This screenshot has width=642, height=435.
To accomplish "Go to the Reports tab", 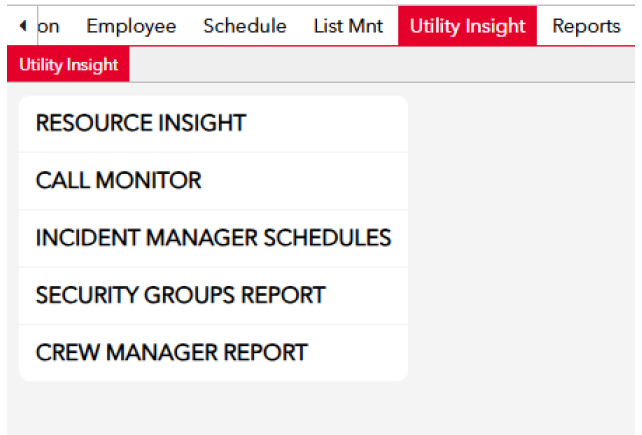I will coord(586,26).
